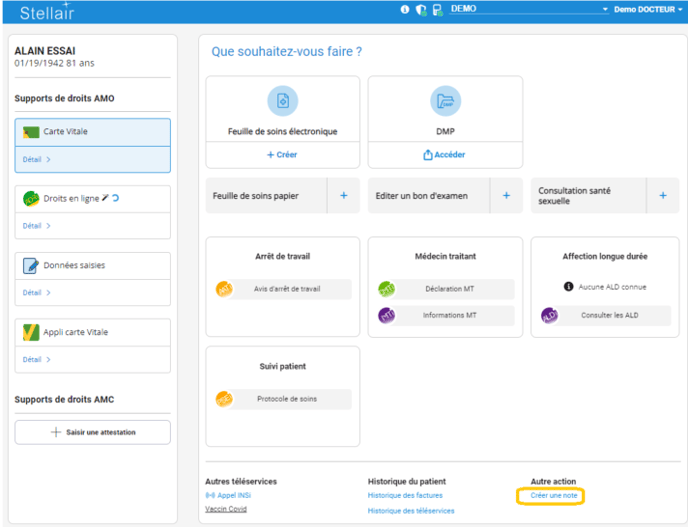Click plus for Editer un bon d'examen
This screenshot has height=527, width=688.
(506, 196)
